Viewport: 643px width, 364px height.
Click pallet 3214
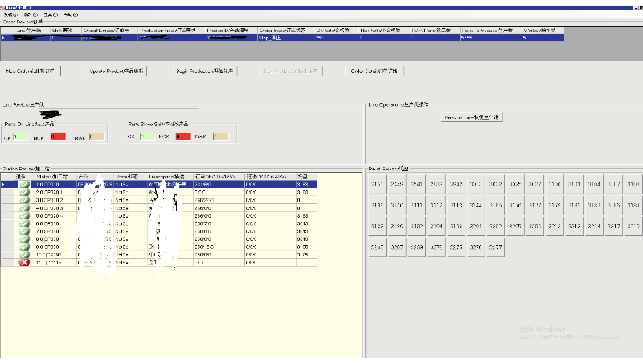tap(594, 227)
